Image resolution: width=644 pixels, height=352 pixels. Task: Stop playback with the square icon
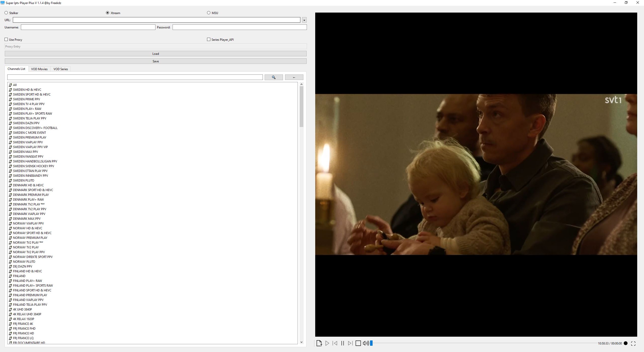[358, 343]
